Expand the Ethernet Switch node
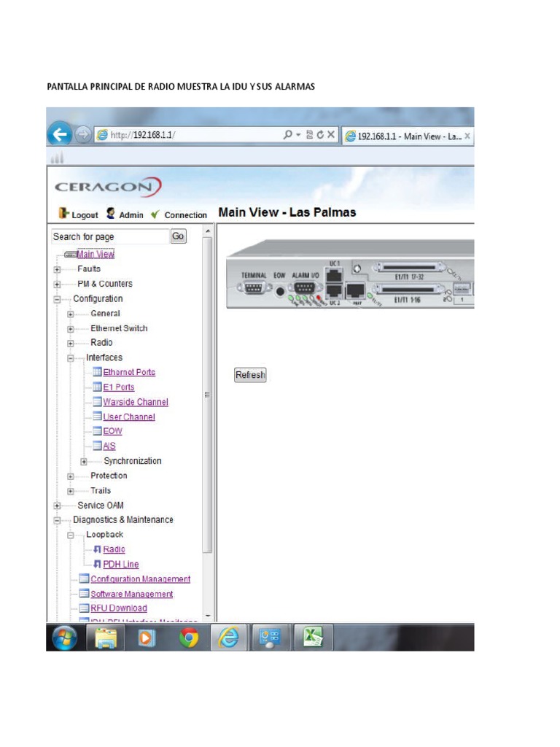Viewport: 560px width, 747px height. tap(71, 329)
